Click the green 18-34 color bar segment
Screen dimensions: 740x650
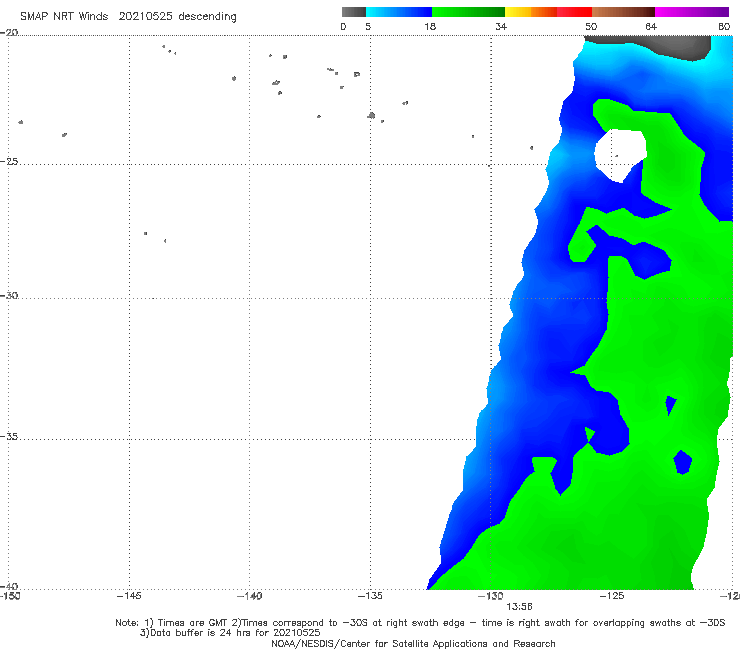tap(468, 12)
